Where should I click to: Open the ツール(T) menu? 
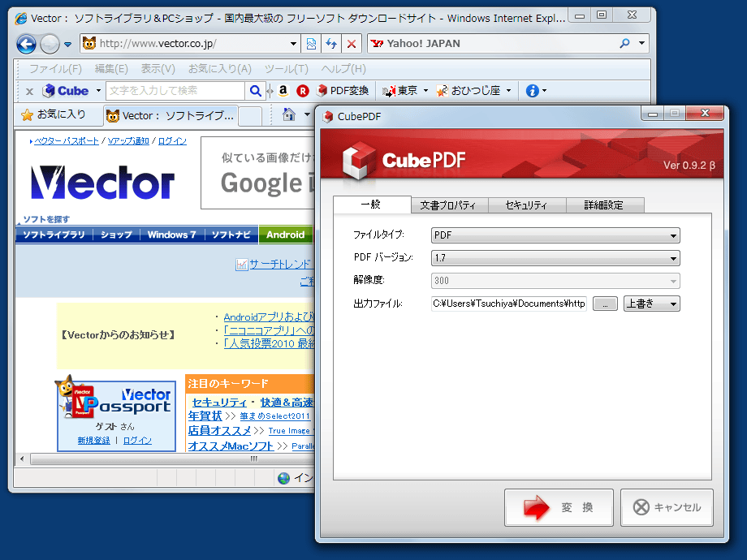[287, 69]
